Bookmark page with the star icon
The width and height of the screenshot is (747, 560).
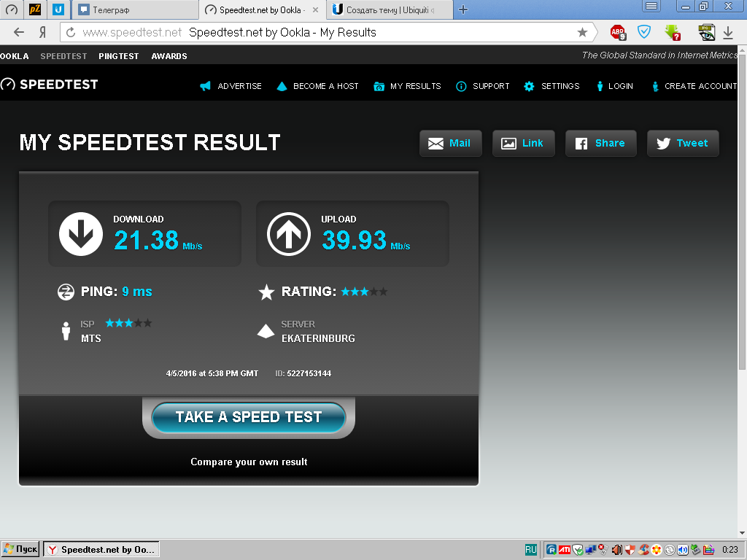(x=582, y=32)
